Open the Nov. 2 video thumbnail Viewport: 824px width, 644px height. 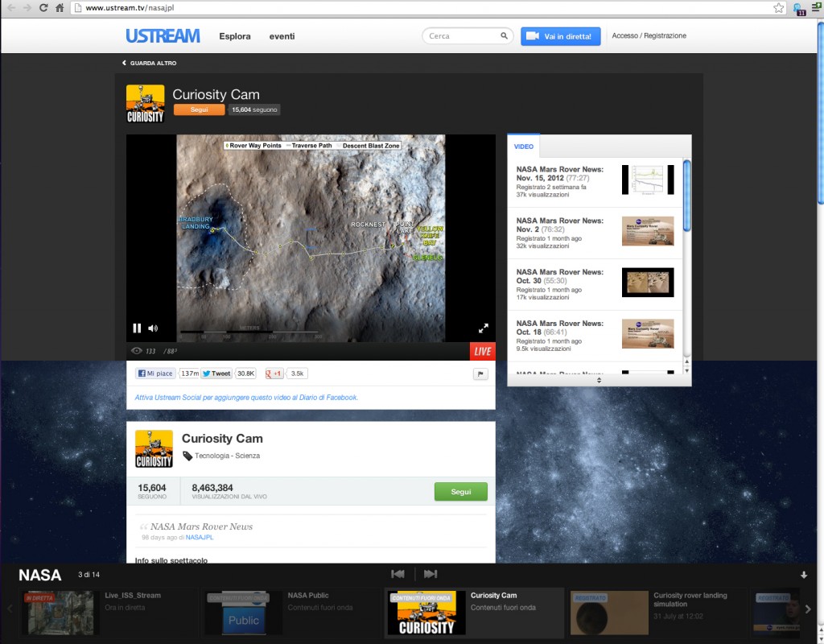(648, 231)
